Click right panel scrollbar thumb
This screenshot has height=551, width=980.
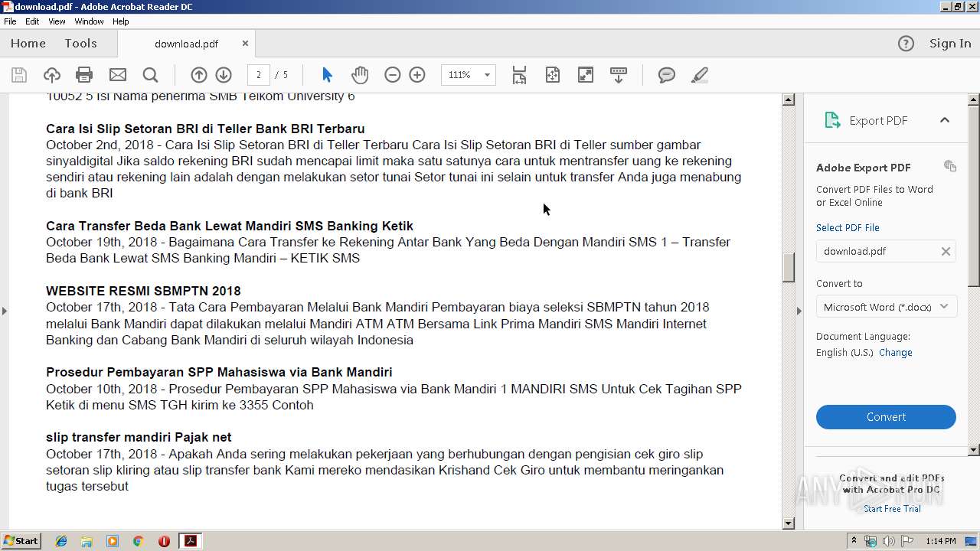tap(974, 195)
